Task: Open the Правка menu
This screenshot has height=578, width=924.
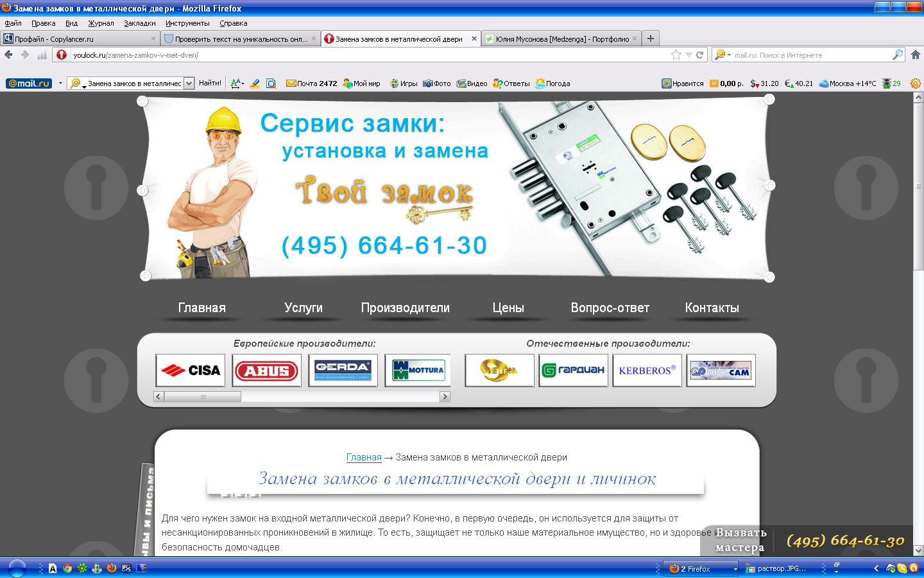Action: tap(44, 23)
